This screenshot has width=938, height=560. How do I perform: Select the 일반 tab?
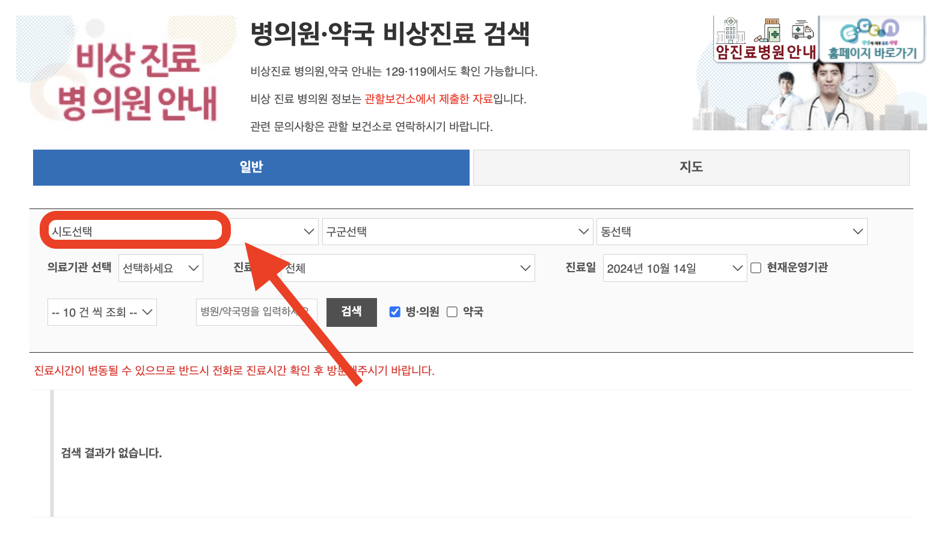(x=251, y=167)
